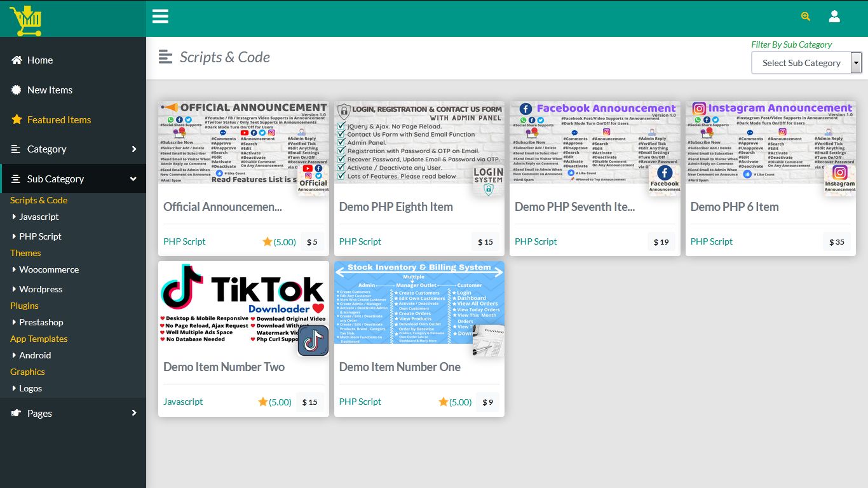868x488 pixels.
Task: Click the App Templates sidebar heading
Action: pyautogui.click(x=39, y=339)
